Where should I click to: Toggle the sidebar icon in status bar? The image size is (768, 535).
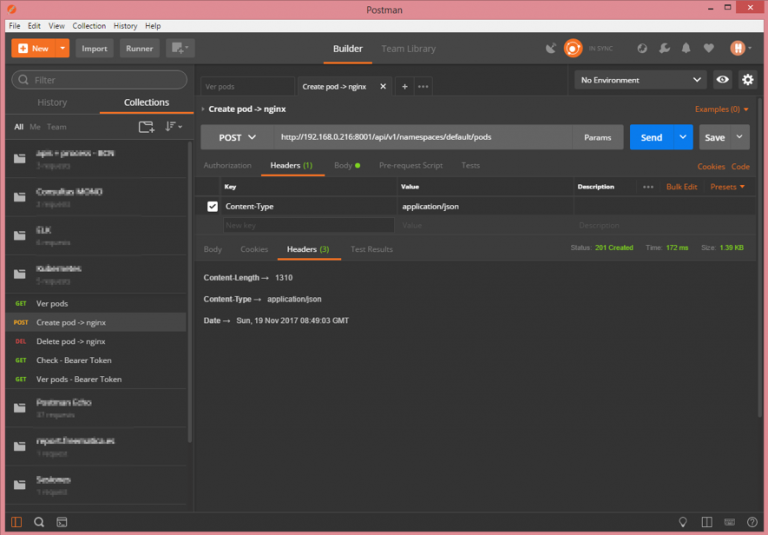tap(16, 522)
